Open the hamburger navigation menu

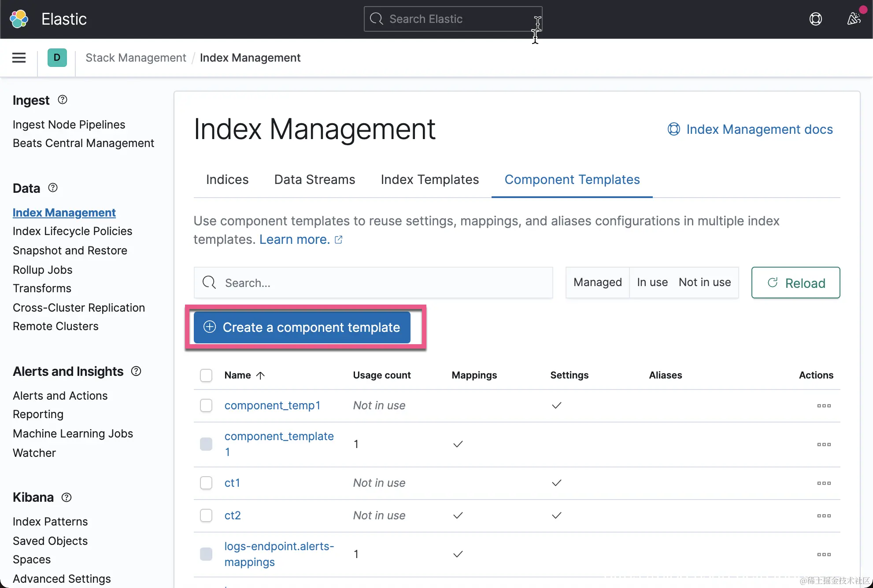point(19,58)
